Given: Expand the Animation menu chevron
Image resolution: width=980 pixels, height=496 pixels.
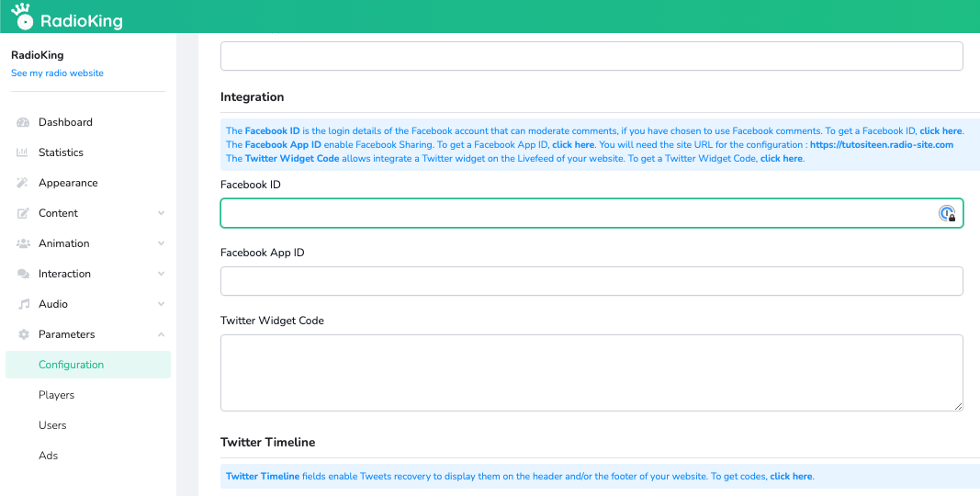Looking at the screenshot, I should pyautogui.click(x=162, y=243).
